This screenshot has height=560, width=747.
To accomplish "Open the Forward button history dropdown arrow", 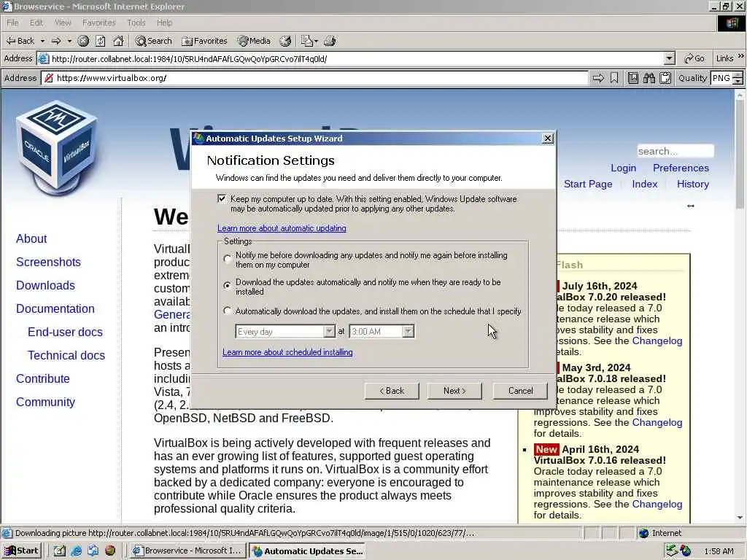I will [x=69, y=41].
